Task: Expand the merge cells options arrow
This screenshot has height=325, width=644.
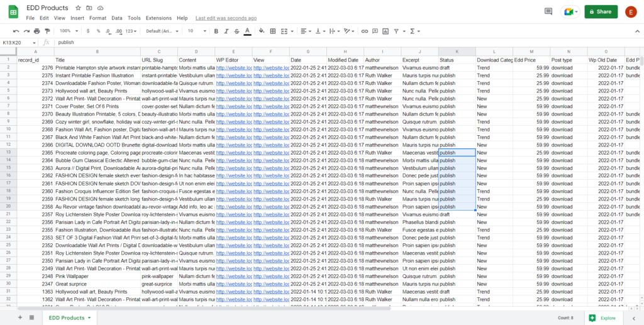Action: click(292, 31)
